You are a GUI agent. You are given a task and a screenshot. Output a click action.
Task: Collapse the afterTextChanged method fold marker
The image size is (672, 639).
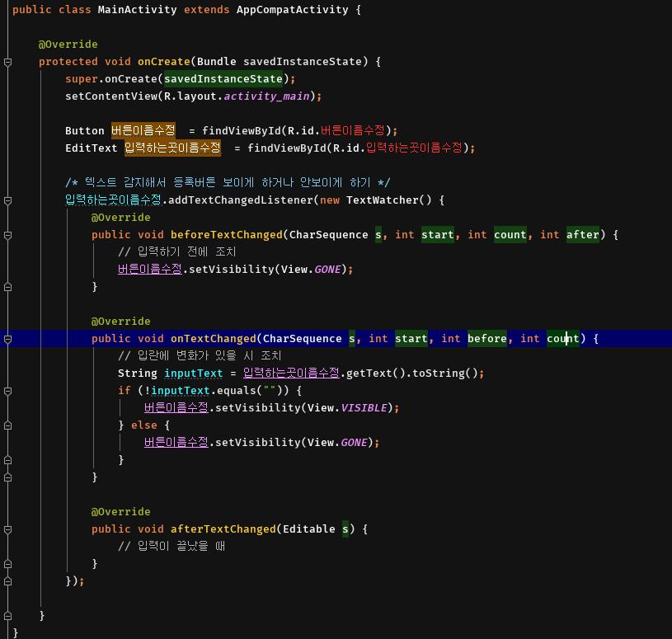point(7,529)
